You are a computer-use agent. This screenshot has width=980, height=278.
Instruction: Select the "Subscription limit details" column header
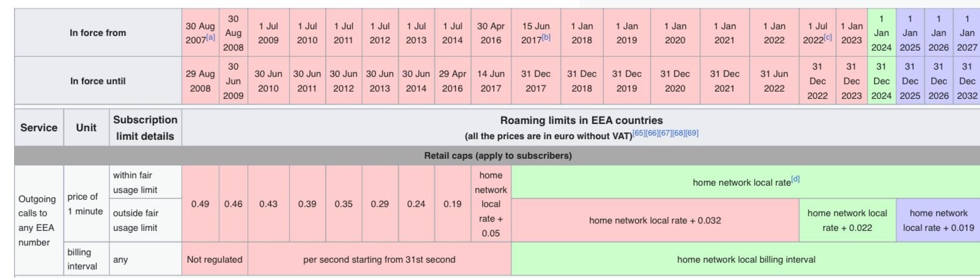click(145, 128)
